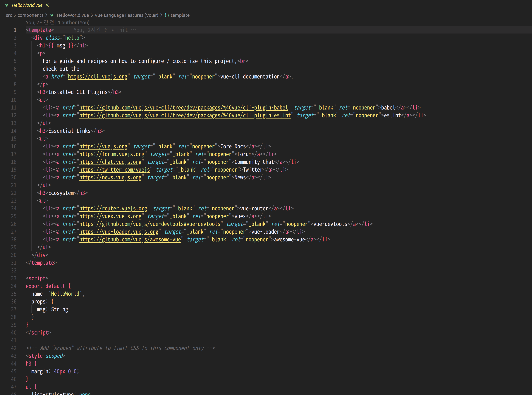Image resolution: width=532 pixels, height=395 pixels.
Task: Close the HelloWorld.vue editor tab
Action: (47, 5)
